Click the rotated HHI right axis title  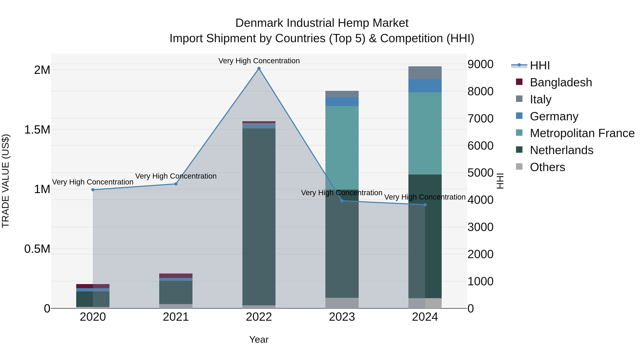pos(500,181)
